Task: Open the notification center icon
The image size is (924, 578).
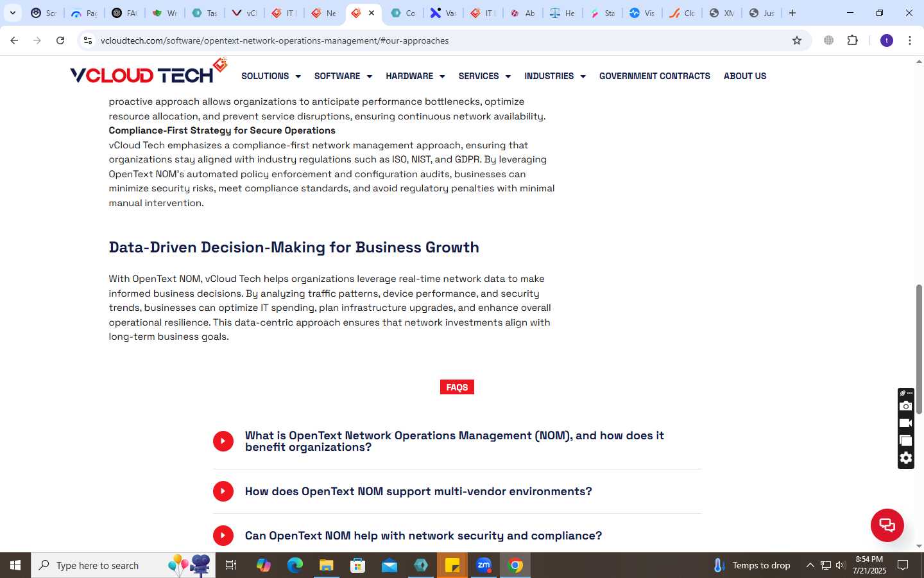Action: 903,565
